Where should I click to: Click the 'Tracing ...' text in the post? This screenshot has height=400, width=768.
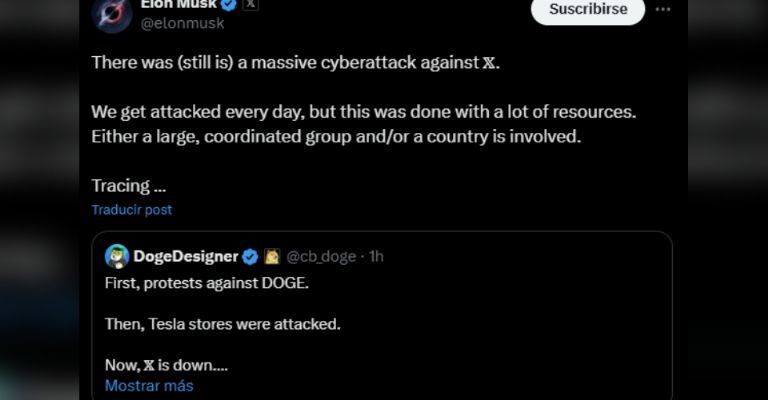coord(128,185)
